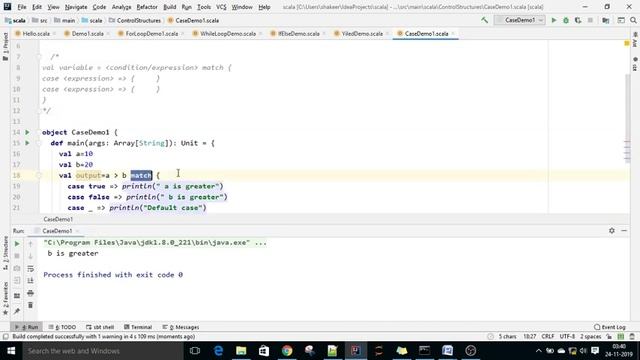The image size is (640, 360).
Task: Open File Explorer from the taskbar
Action: (241, 351)
